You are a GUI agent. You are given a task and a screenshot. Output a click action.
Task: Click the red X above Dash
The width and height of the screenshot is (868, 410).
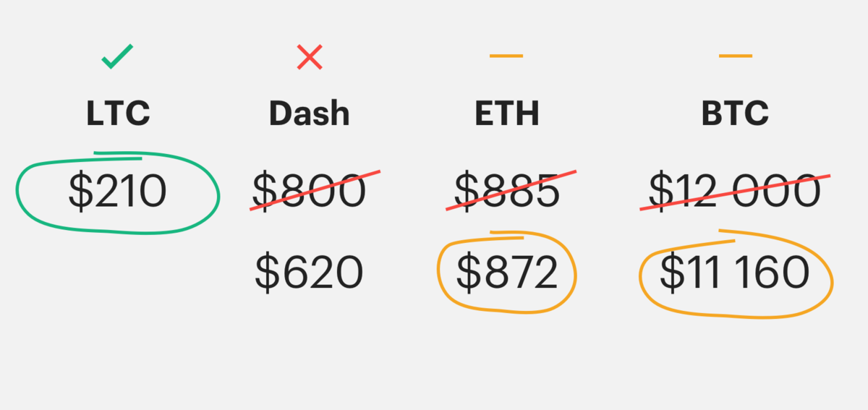click(x=310, y=56)
